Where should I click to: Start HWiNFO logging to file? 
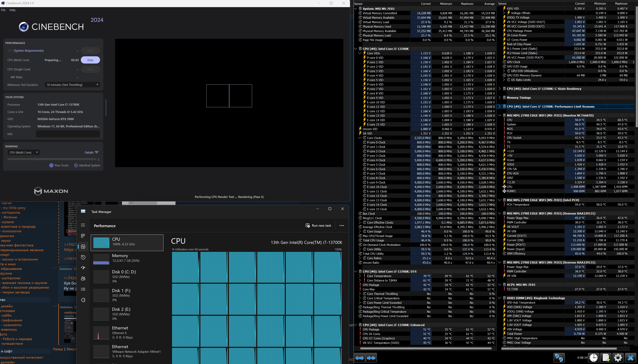606,358
